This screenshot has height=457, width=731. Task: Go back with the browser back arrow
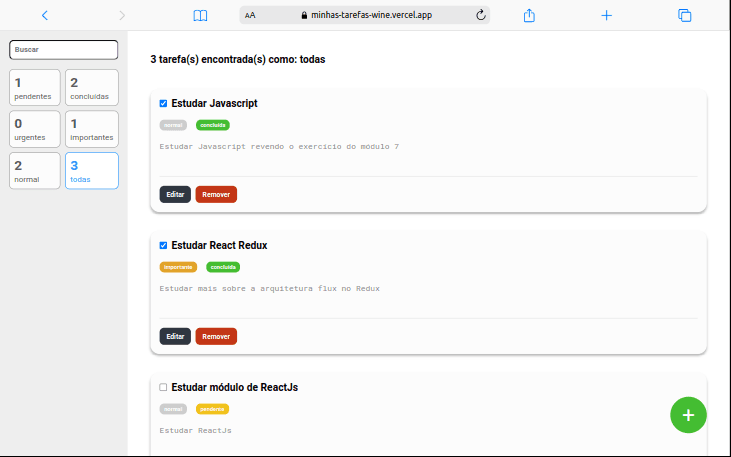coord(45,15)
